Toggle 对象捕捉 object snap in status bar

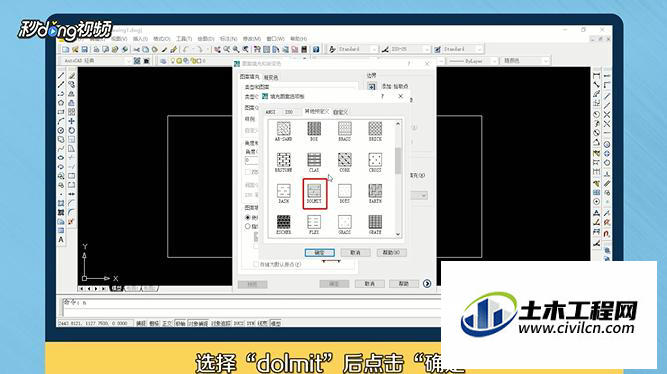coord(198,324)
